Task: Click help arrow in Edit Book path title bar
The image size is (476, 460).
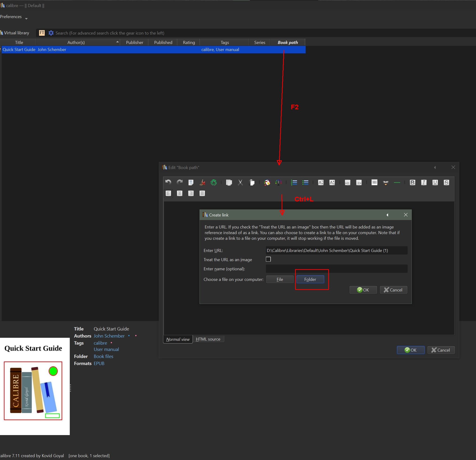Action: point(435,167)
